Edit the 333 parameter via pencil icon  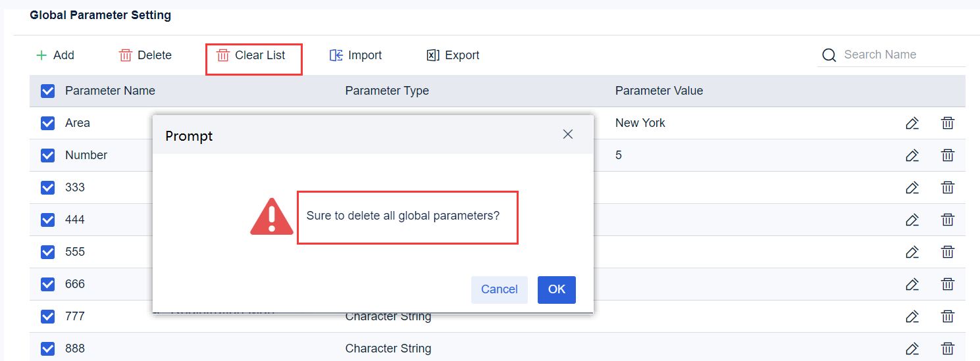pos(912,187)
